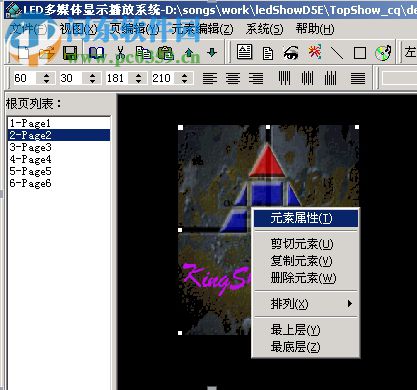The height and width of the screenshot is (390, 417).
Task: Select the diagonal line tool
Action: point(337,53)
